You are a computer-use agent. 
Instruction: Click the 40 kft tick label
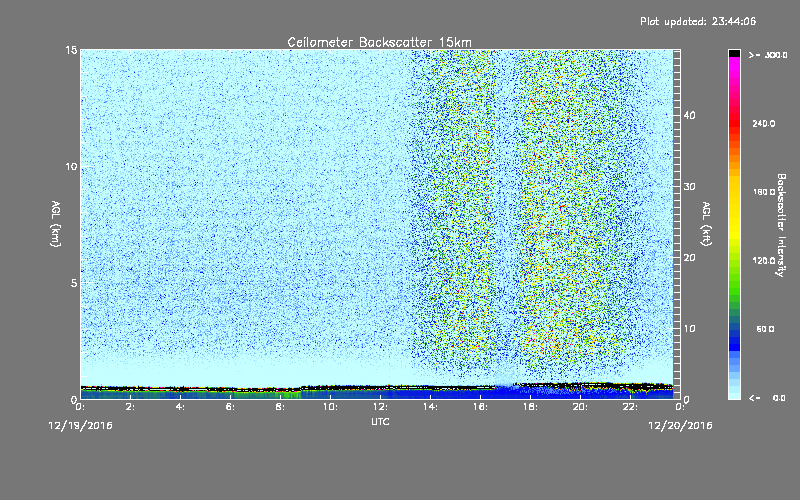tap(689, 115)
